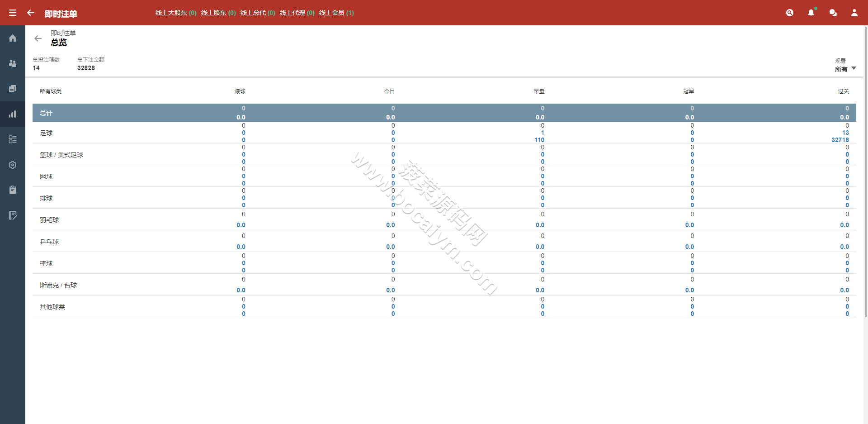The width and height of the screenshot is (868, 424).
Task: Open the 足球 过关 amount 32718
Action: pyautogui.click(x=840, y=140)
